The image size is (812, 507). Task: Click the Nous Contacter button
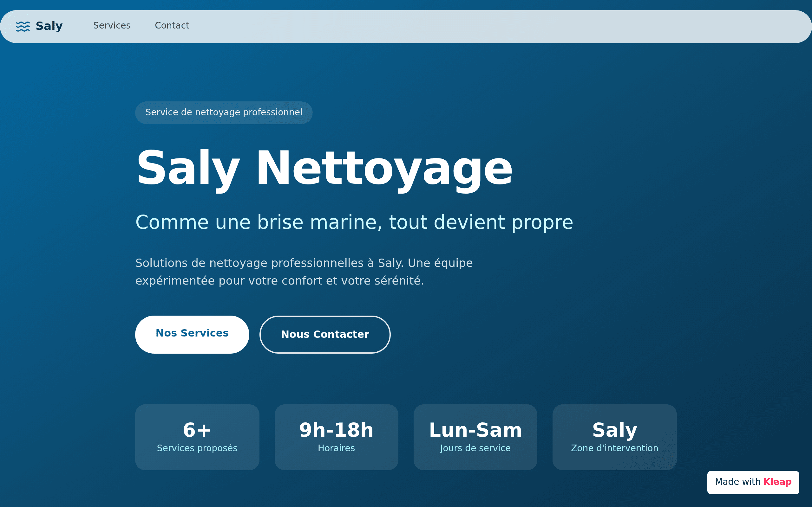coord(325,334)
